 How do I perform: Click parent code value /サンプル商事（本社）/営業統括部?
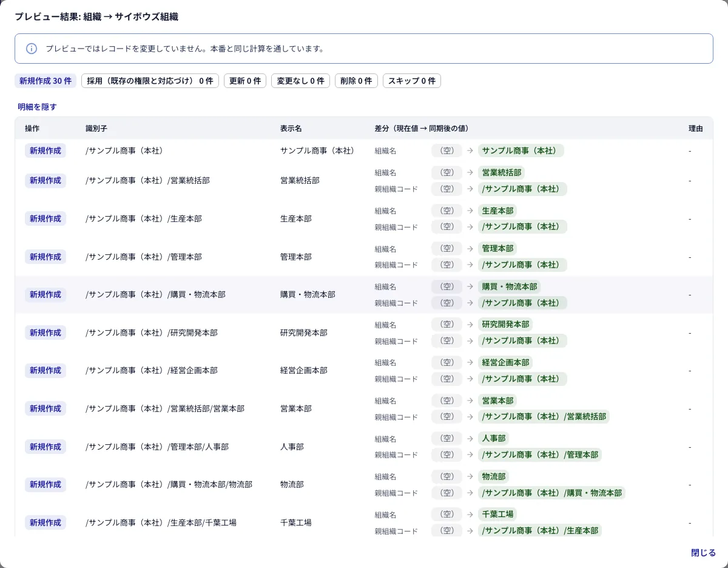(544, 417)
